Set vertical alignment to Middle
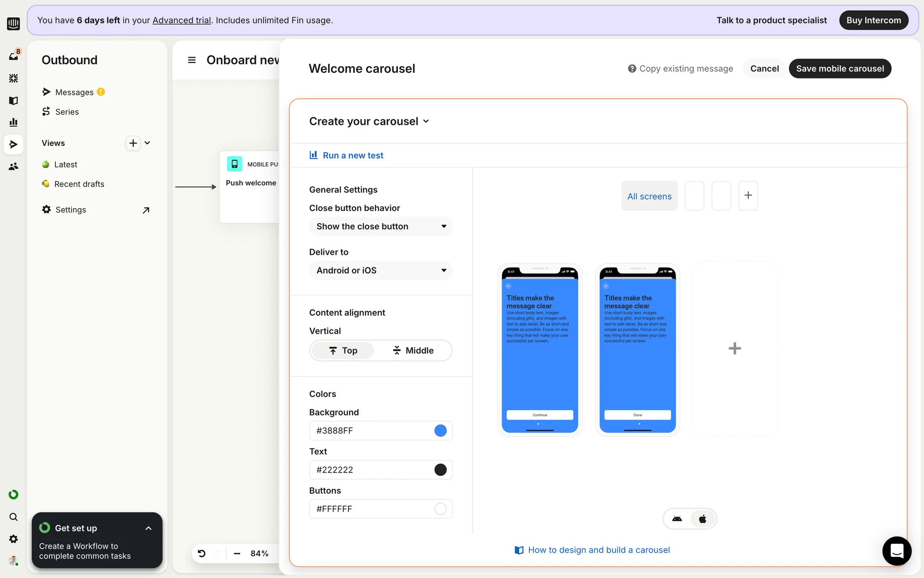 [413, 351]
